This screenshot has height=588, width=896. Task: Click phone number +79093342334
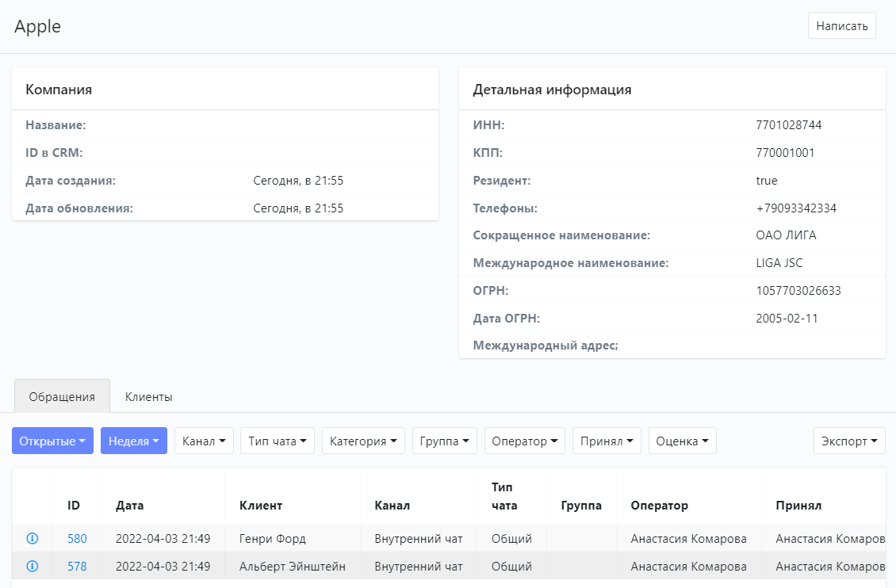tap(796, 208)
